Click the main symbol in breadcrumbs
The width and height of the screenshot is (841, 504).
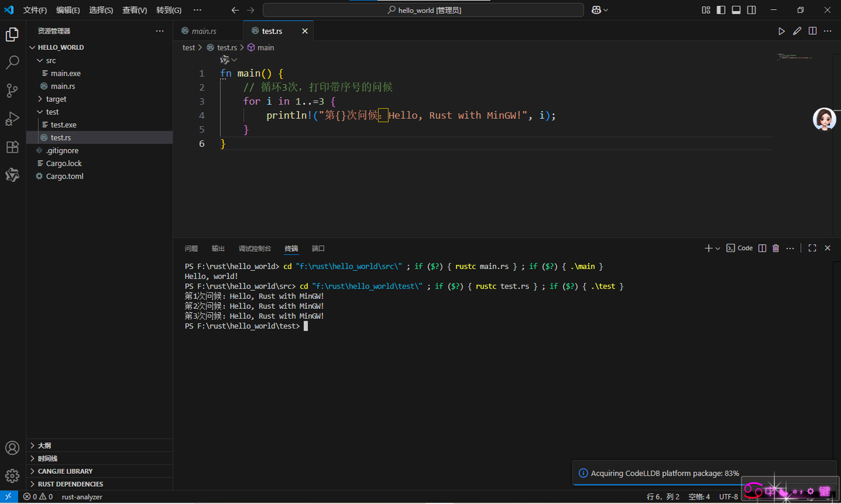point(261,47)
